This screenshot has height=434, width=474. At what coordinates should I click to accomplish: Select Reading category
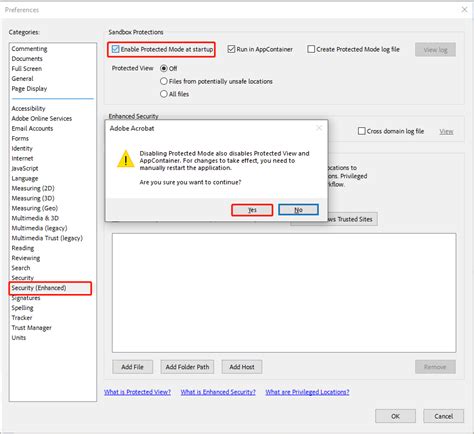click(23, 248)
